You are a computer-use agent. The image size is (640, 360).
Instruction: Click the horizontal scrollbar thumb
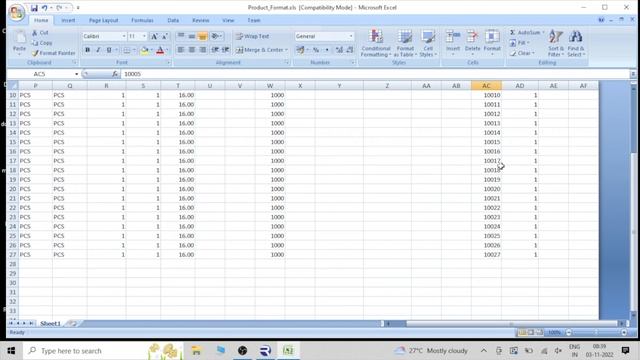click(512, 324)
